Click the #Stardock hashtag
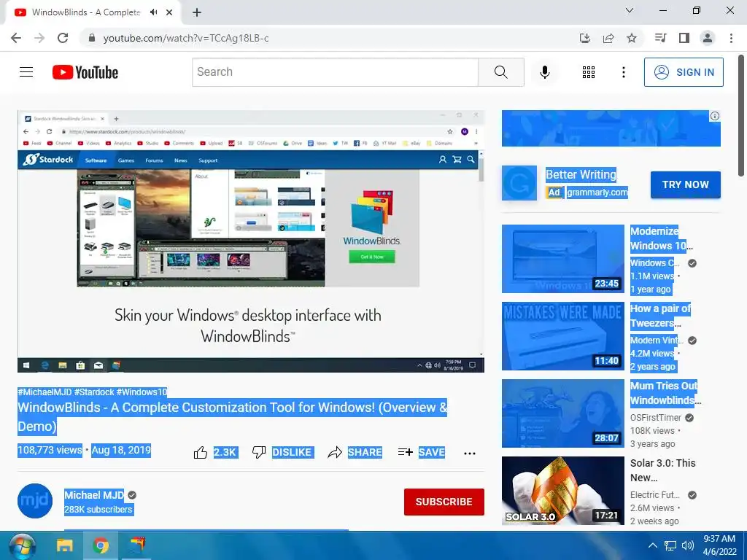Viewport: 747px width, 560px height. coord(94,392)
